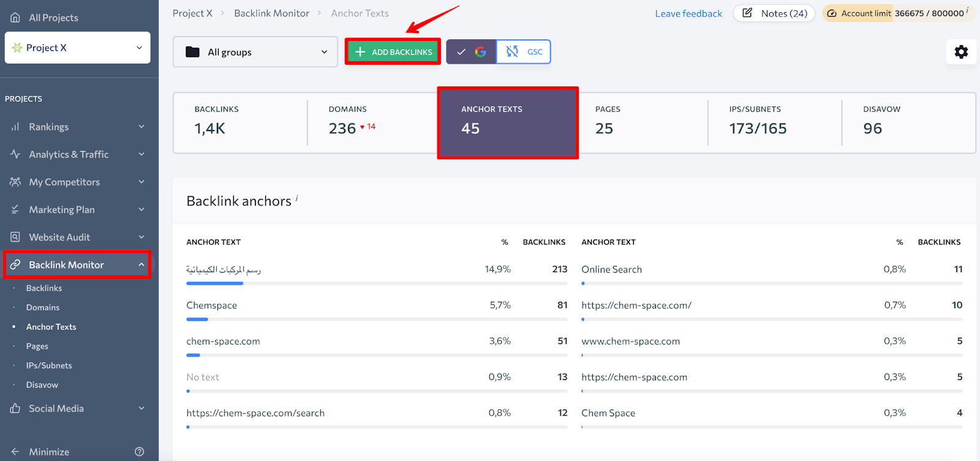The width and height of the screenshot is (980, 461).
Task: Select the Anchor Texts submenu item
Action: (51, 327)
